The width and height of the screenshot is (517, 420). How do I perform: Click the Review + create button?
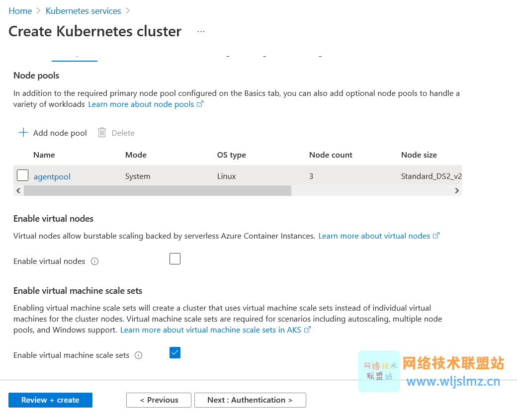[50, 400]
